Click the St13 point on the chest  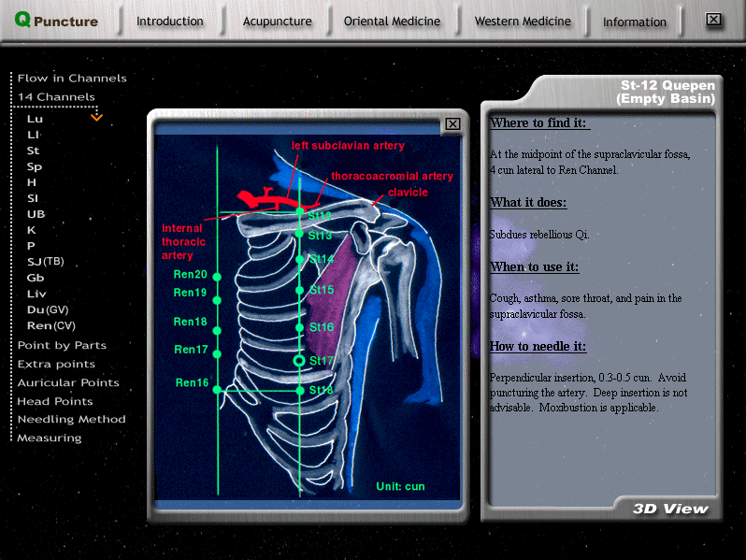tap(299, 236)
